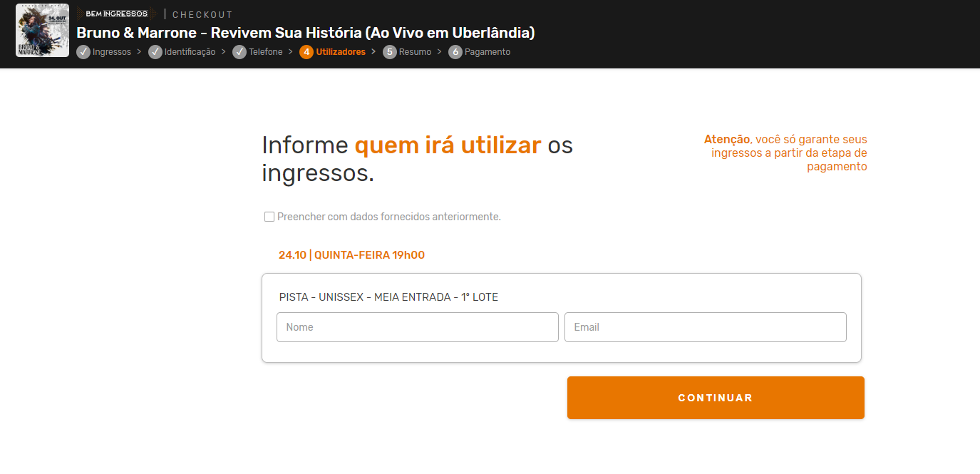Go back to the Ingressos step

(112, 52)
